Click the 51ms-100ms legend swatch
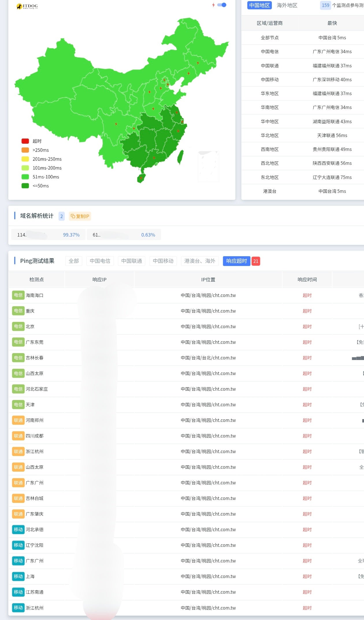The width and height of the screenshot is (364, 620). [25, 177]
